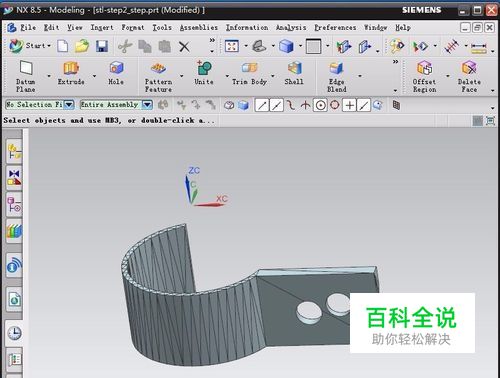The height and width of the screenshot is (378, 500).
Task: Expand the feature toolbar overflow chevron
Action: (395, 62)
